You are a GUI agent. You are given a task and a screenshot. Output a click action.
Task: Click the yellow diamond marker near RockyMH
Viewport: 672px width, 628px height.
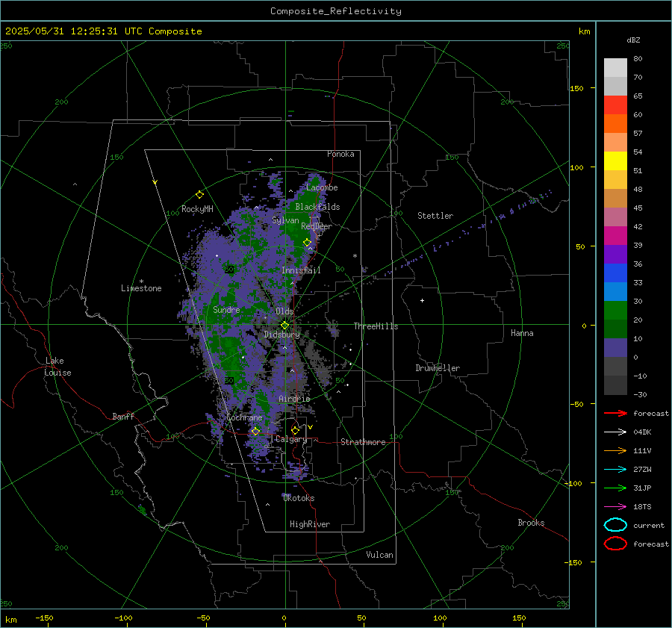click(199, 195)
